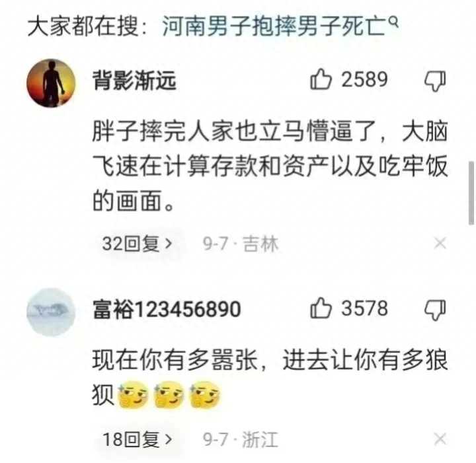Dislike the comment by 背影渐远
Screen dimensions: 476x463
coord(435,81)
